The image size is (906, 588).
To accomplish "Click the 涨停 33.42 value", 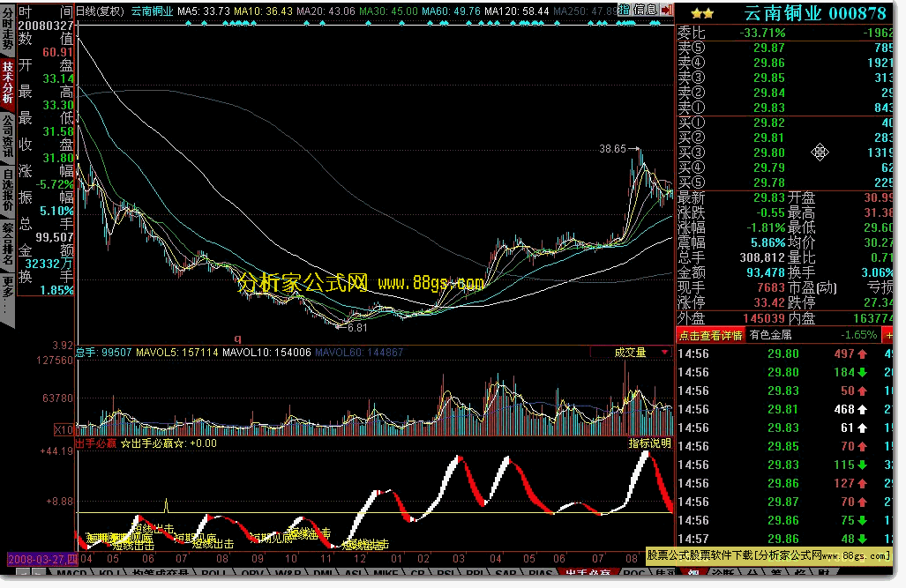I will click(x=770, y=302).
